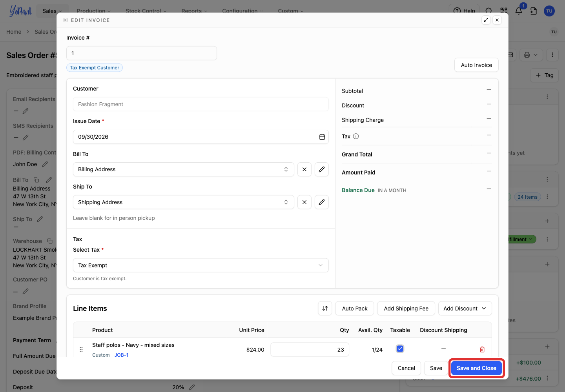Click Save and Close button
Image resolution: width=565 pixels, height=392 pixels.
(x=476, y=368)
